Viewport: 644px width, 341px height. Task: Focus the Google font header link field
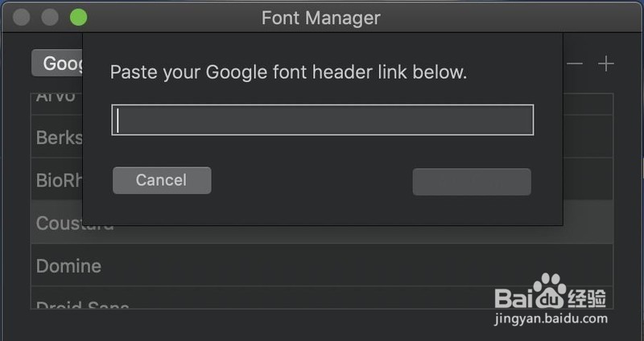(322, 121)
